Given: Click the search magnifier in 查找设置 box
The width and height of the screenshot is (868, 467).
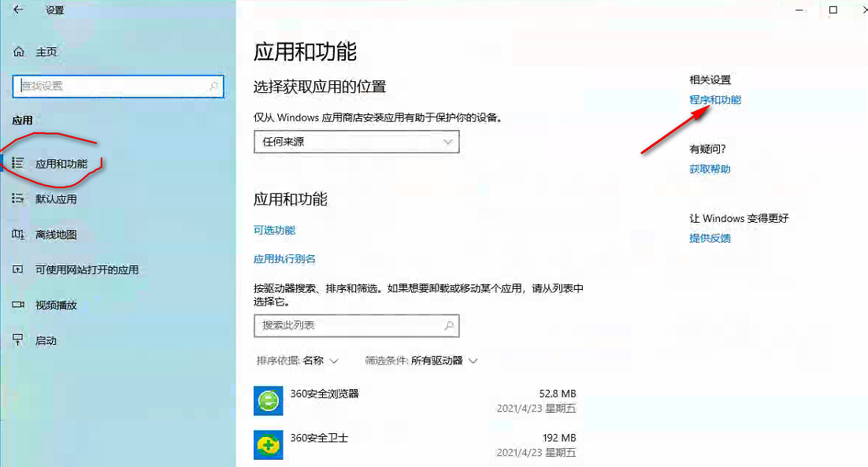Looking at the screenshot, I should 213,86.
